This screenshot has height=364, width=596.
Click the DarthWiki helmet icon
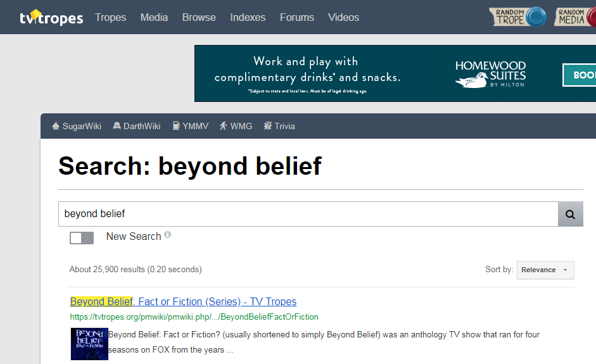tap(117, 126)
